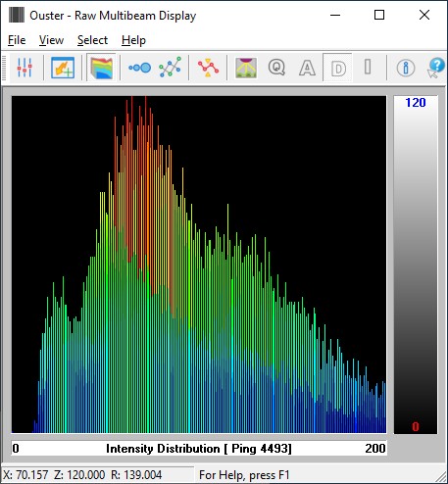This screenshot has width=448, height=484.
Task: Toggle the A mode button
Action: click(x=307, y=68)
